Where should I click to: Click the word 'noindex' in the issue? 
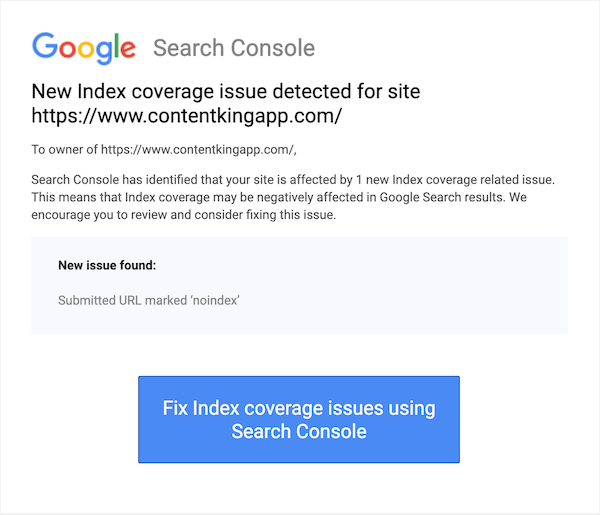pyautogui.click(x=216, y=300)
